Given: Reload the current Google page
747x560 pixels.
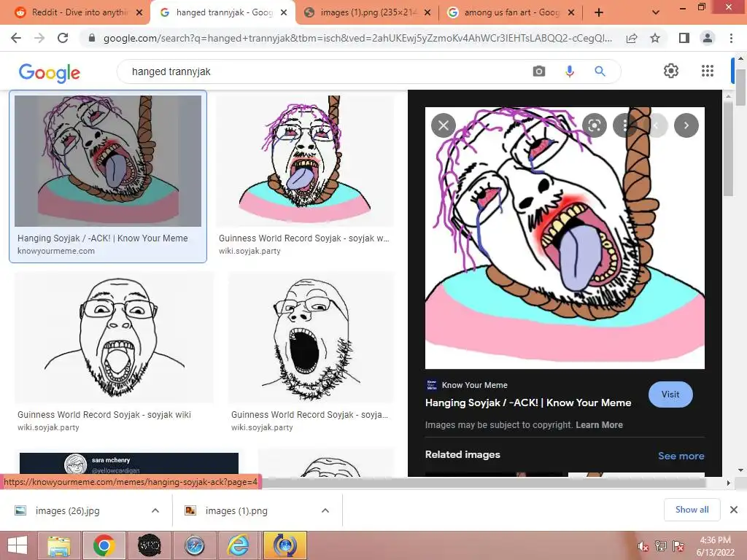Looking at the screenshot, I should coord(63,38).
